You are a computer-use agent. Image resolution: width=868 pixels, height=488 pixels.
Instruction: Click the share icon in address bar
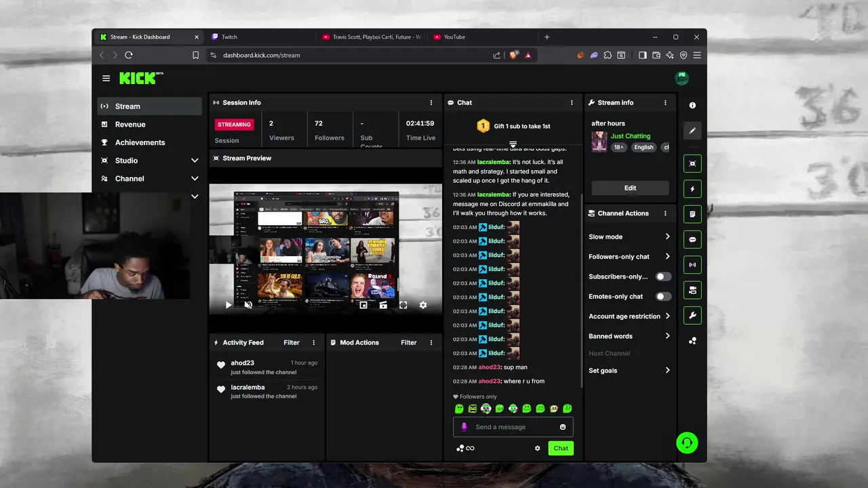tap(497, 55)
